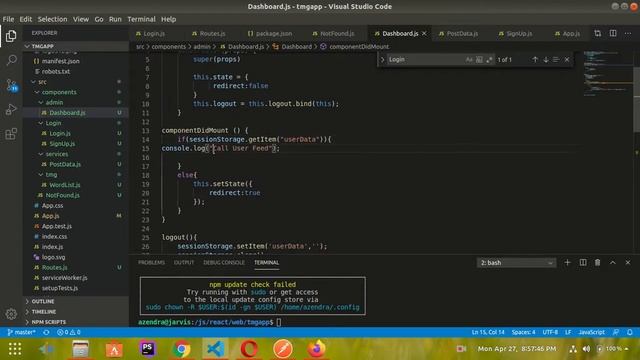The height and width of the screenshot is (360, 640).
Task: Open the Manage gear menu
Action: 11,313
